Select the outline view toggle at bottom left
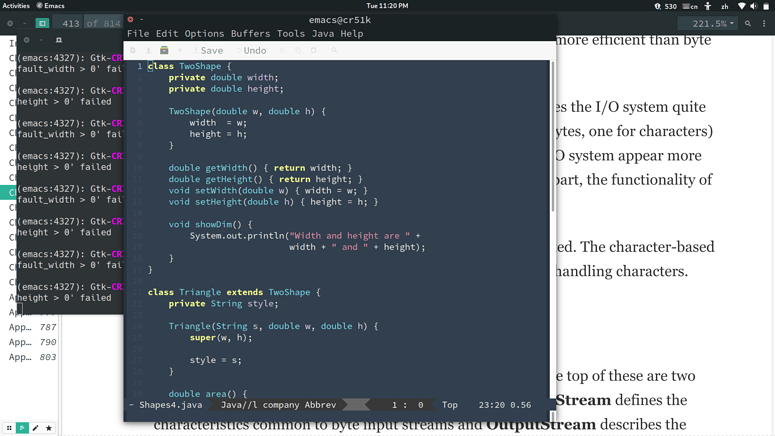 click(x=22, y=428)
